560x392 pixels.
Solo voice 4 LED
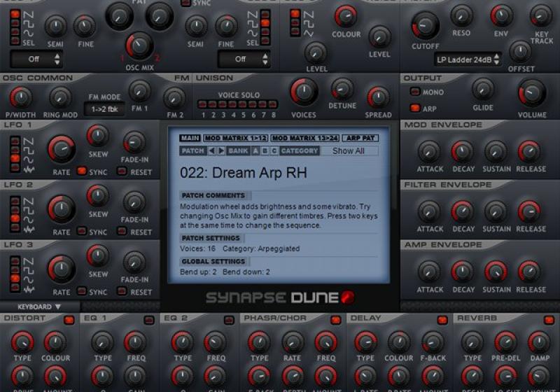[x=232, y=104]
